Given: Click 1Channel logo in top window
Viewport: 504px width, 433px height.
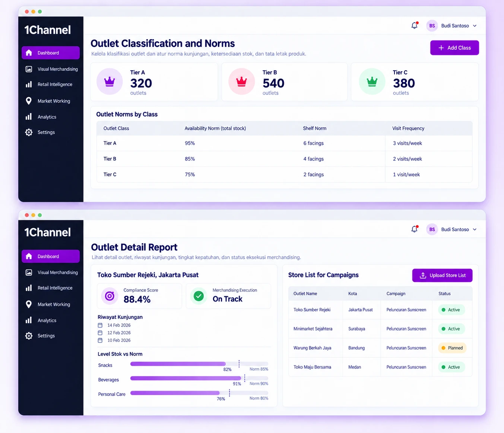Looking at the screenshot, I should pos(47,30).
